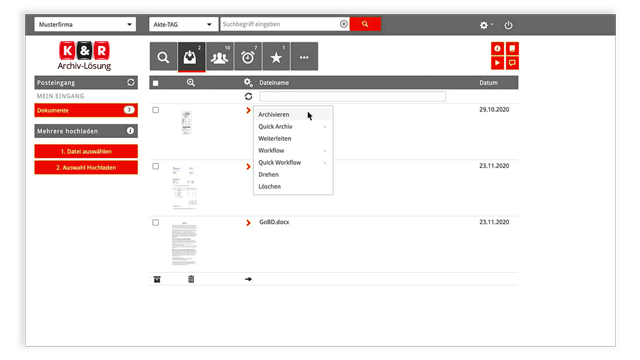Clear the search field with X icon
Image resolution: width=640 pixels, height=360 pixels.
click(x=344, y=24)
